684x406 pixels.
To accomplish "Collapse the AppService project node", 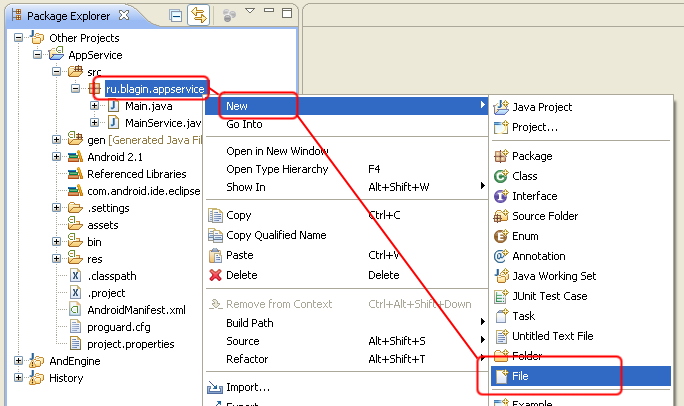I will tap(38, 55).
